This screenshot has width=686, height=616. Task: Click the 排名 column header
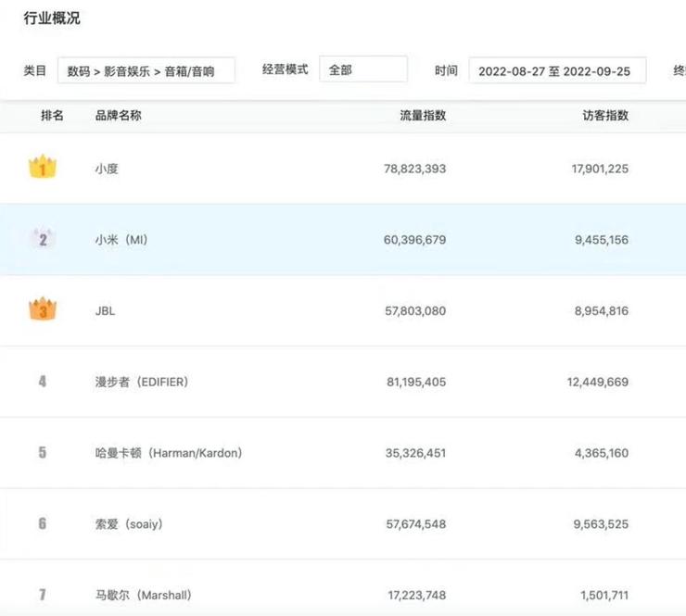point(52,116)
